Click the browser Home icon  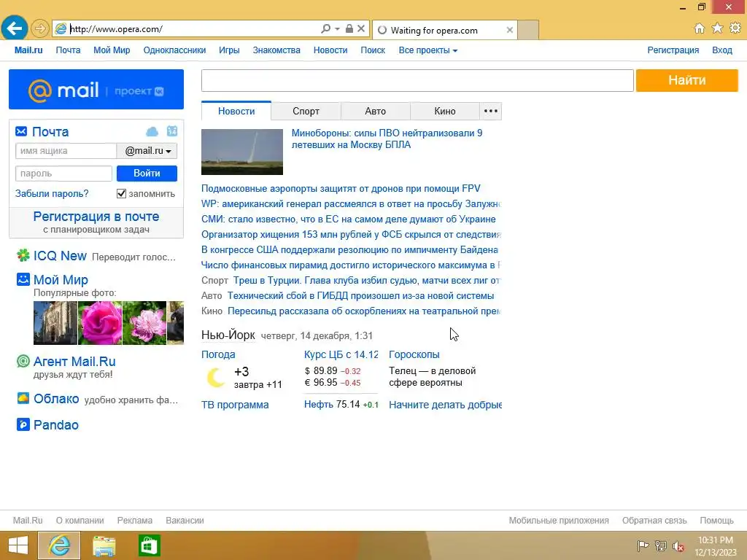[700, 28]
